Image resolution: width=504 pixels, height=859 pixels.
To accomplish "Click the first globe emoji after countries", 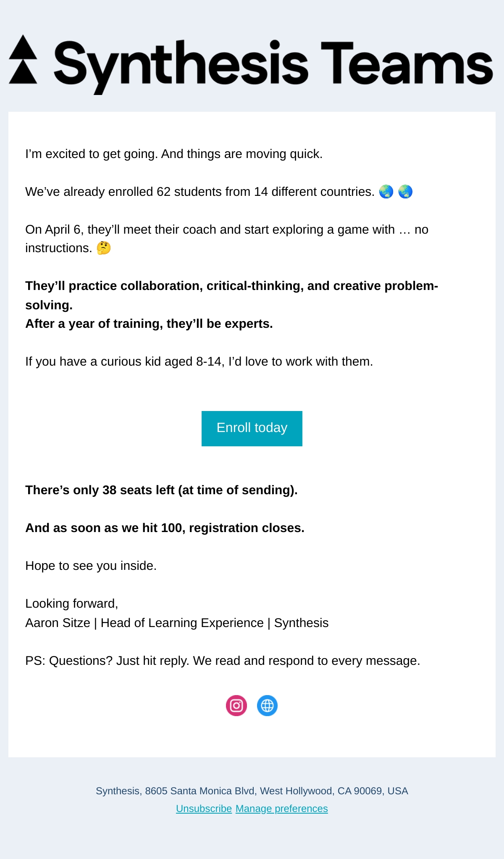I will 386,192.
